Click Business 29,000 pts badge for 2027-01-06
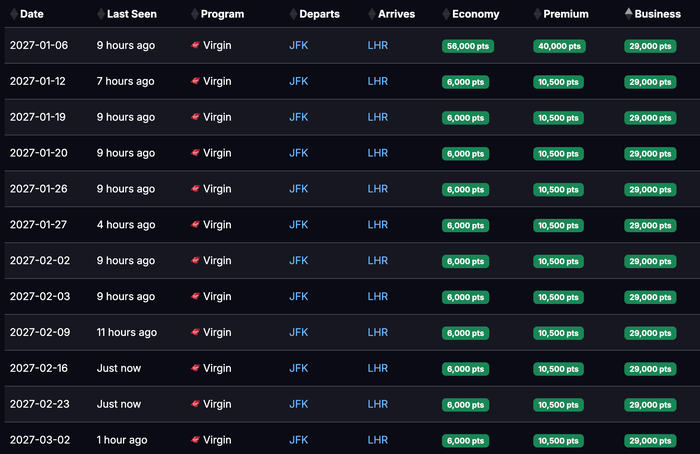The height and width of the screenshot is (454, 700). 650,46
